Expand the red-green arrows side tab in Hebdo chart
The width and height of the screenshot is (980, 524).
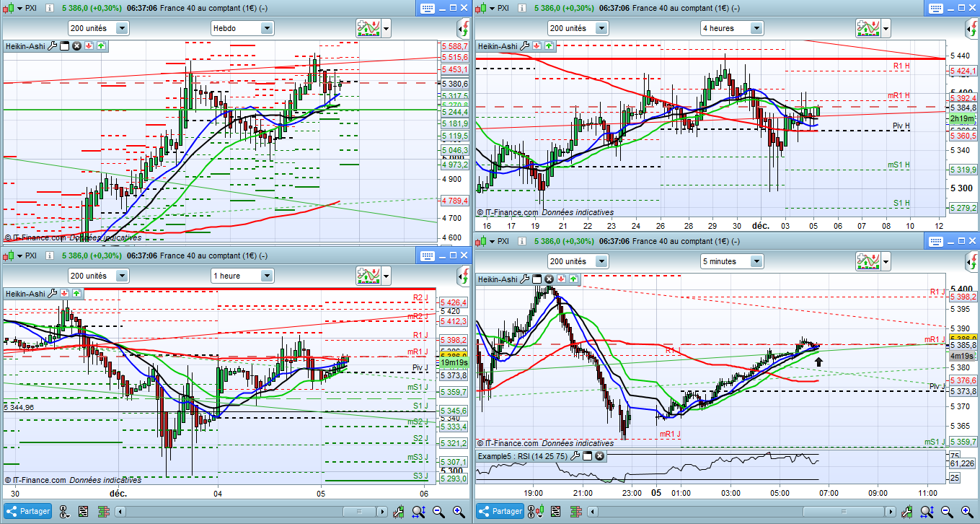[462, 29]
